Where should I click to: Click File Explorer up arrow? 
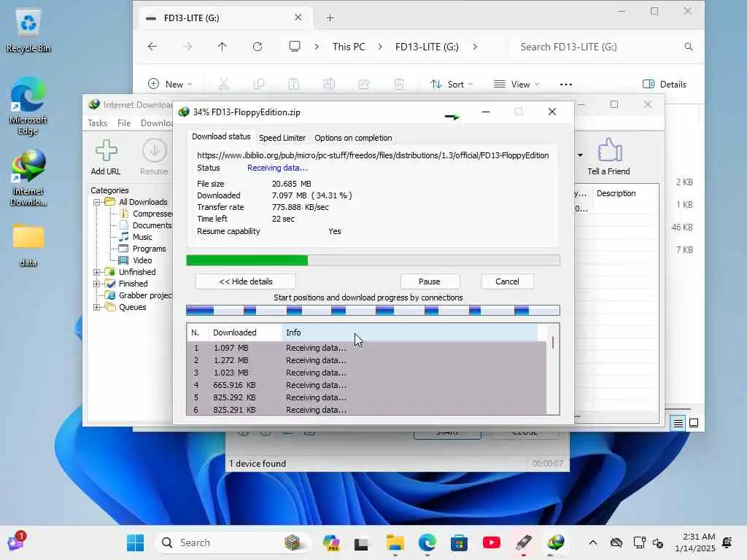[222, 47]
